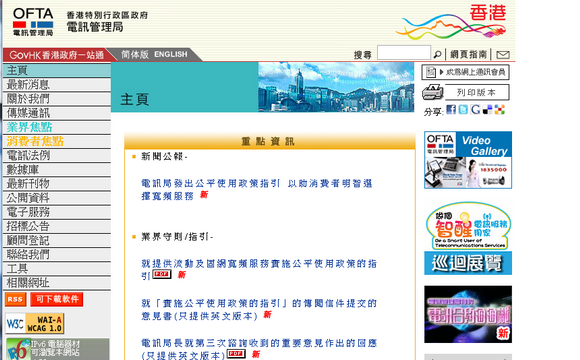Click inside the search text box

point(404,53)
